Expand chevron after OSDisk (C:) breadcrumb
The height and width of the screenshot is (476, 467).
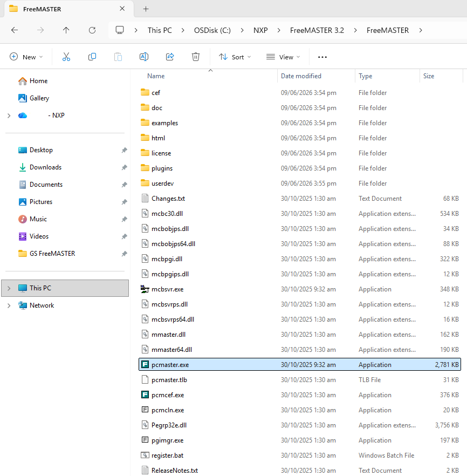[x=242, y=30]
